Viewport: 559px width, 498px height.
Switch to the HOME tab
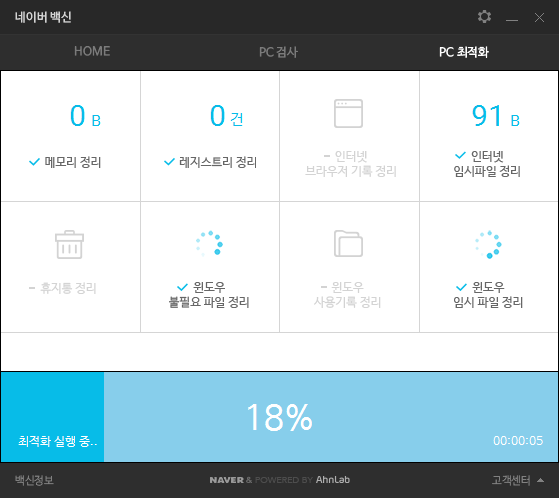coord(92,51)
